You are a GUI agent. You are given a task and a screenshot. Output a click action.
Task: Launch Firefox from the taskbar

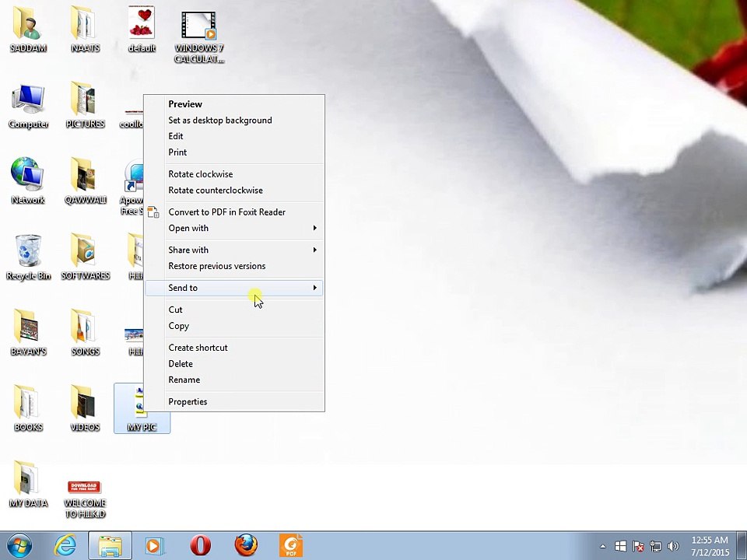pyautogui.click(x=246, y=546)
